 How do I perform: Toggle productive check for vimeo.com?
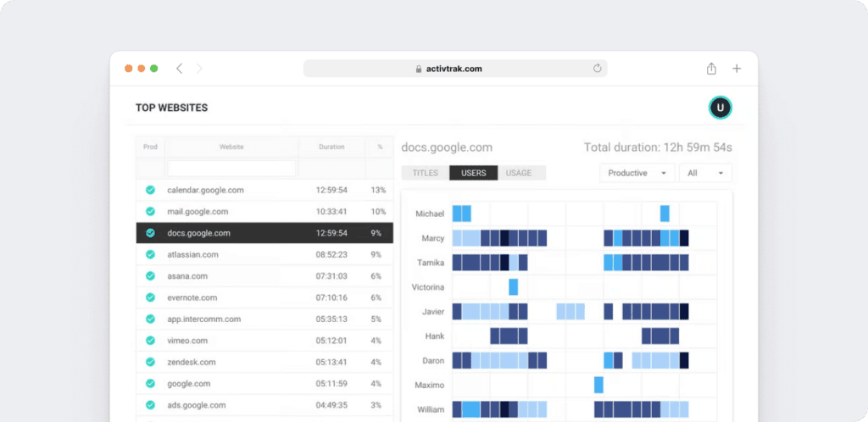tap(150, 341)
